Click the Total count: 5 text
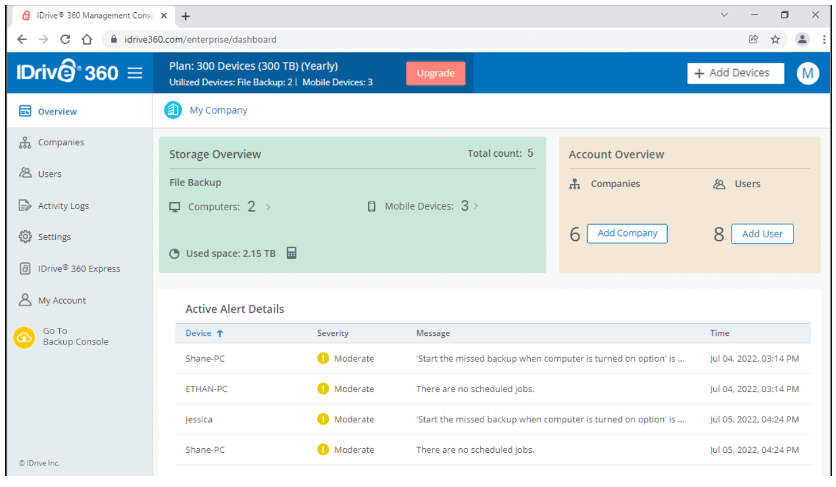Screen dimensions: 836x487 [500, 154]
